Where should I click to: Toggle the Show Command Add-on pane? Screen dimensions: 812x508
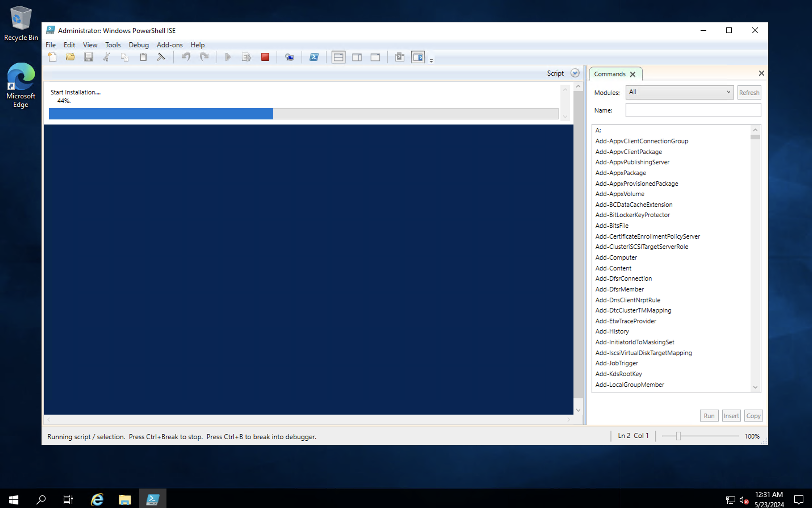click(x=418, y=57)
